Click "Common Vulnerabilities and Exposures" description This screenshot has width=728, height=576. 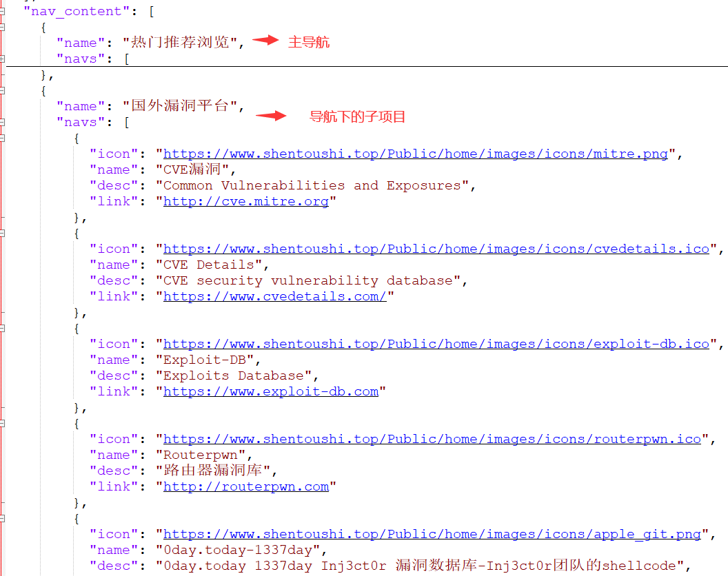coord(312,185)
